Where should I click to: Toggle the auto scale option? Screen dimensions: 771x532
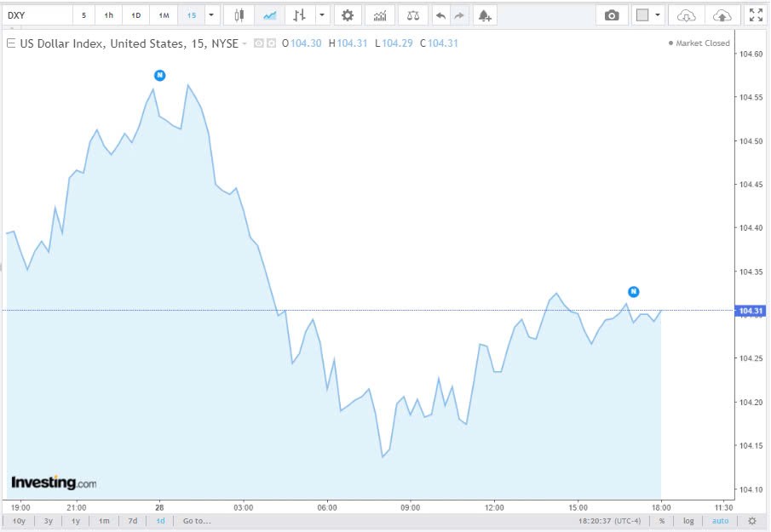(720, 520)
